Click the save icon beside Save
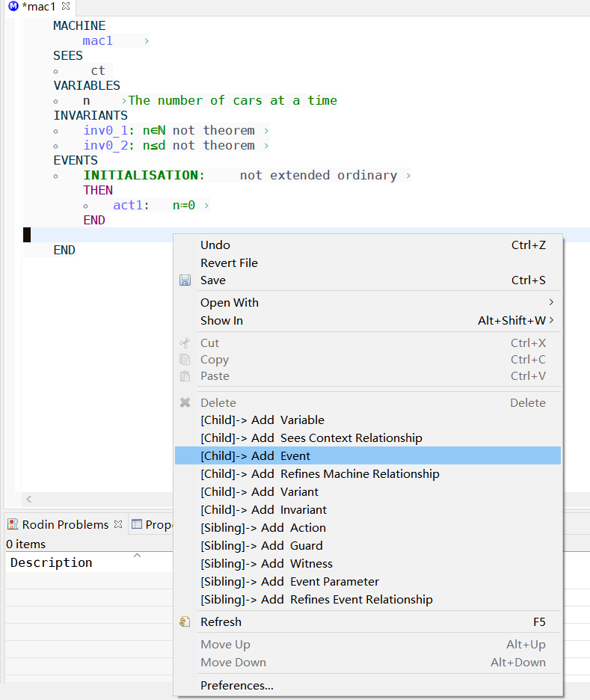Screen dimensions: 590x700 coord(185,280)
